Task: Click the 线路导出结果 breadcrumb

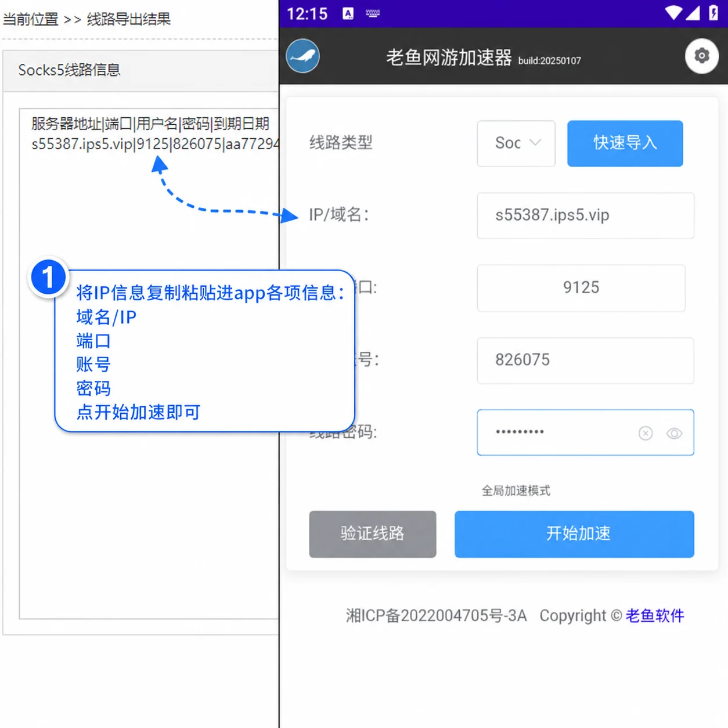Action: pyautogui.click(x=129, y=19)
